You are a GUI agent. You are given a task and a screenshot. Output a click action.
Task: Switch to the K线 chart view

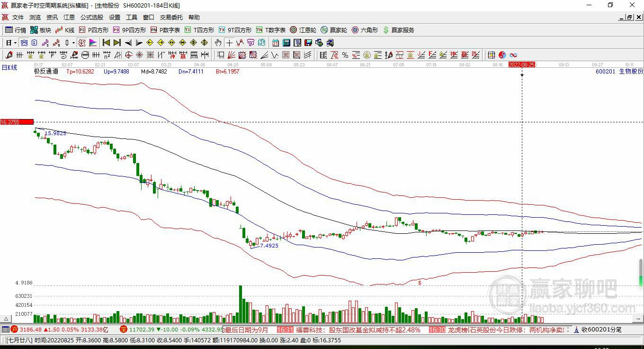click(65, 30)
